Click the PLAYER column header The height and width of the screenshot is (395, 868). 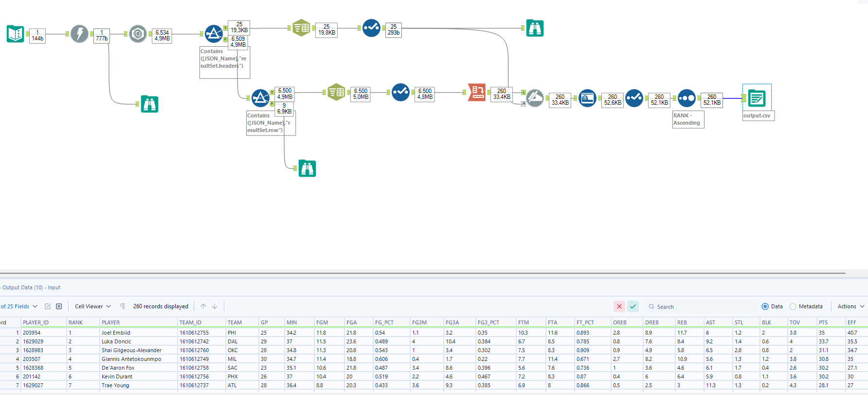[110, 322]
